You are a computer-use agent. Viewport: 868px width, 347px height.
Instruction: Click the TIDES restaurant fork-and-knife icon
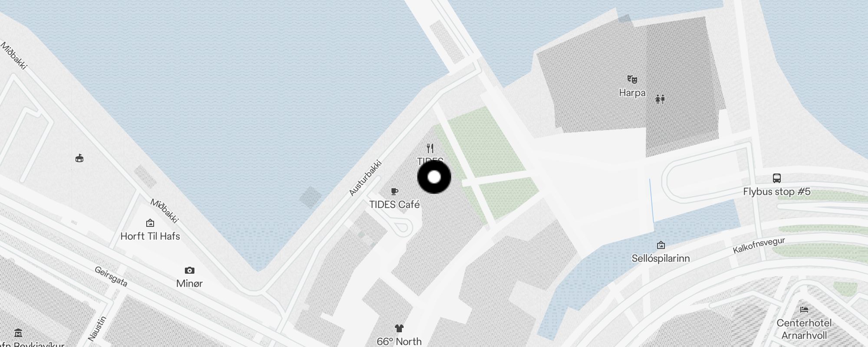(430, 148)
